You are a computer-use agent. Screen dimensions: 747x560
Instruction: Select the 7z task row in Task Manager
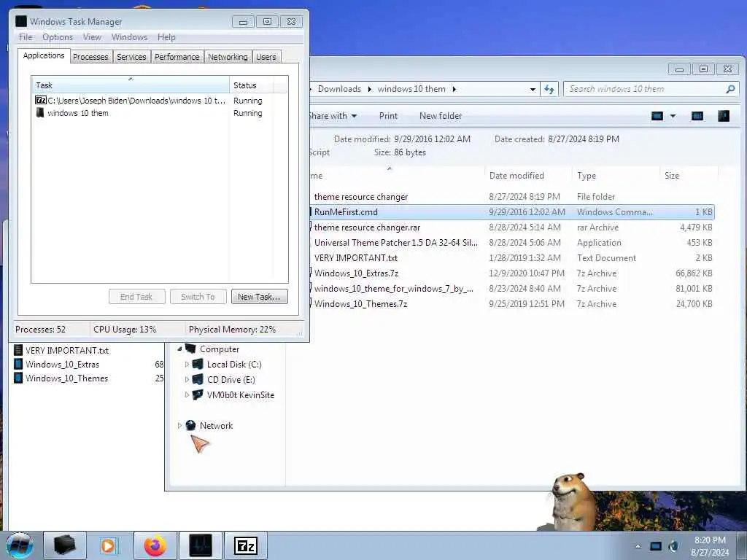(160, 101)
